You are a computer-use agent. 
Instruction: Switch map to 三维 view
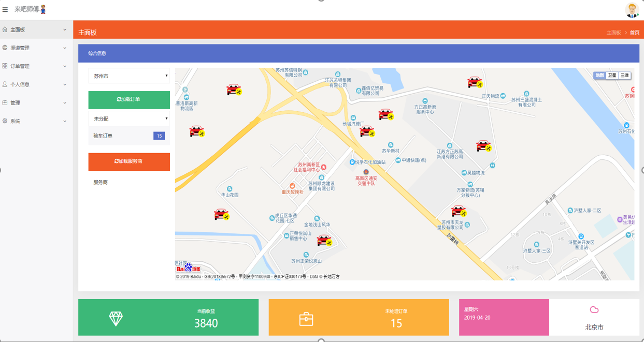624,76
